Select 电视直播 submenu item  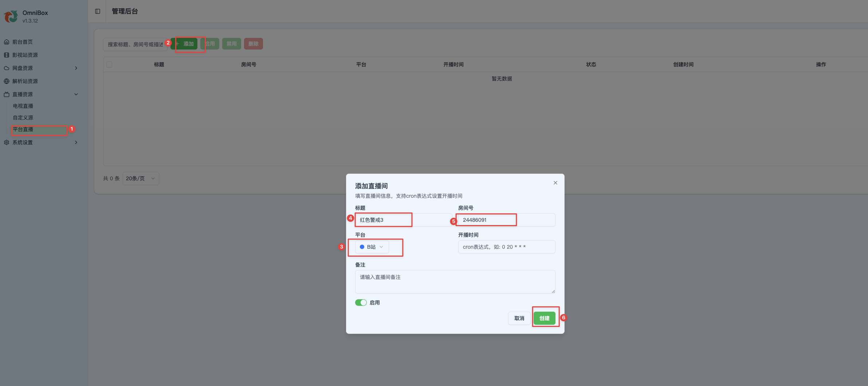tap(23, 106)
